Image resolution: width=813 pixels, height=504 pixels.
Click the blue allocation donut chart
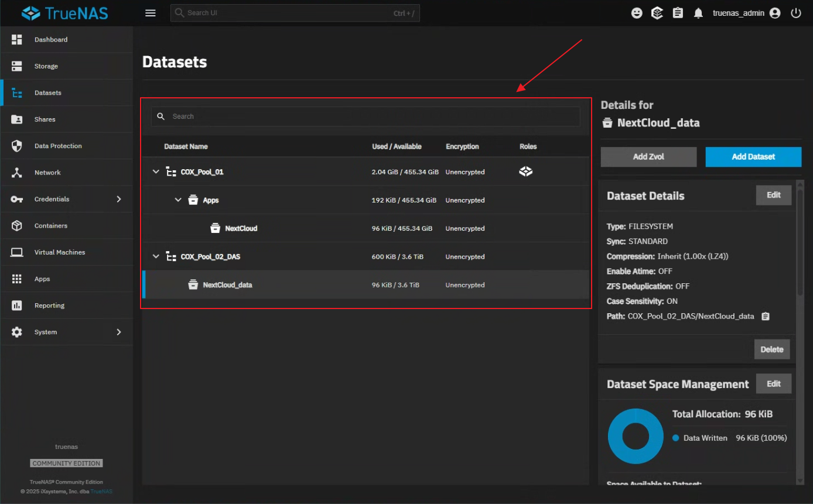(636, 436)
